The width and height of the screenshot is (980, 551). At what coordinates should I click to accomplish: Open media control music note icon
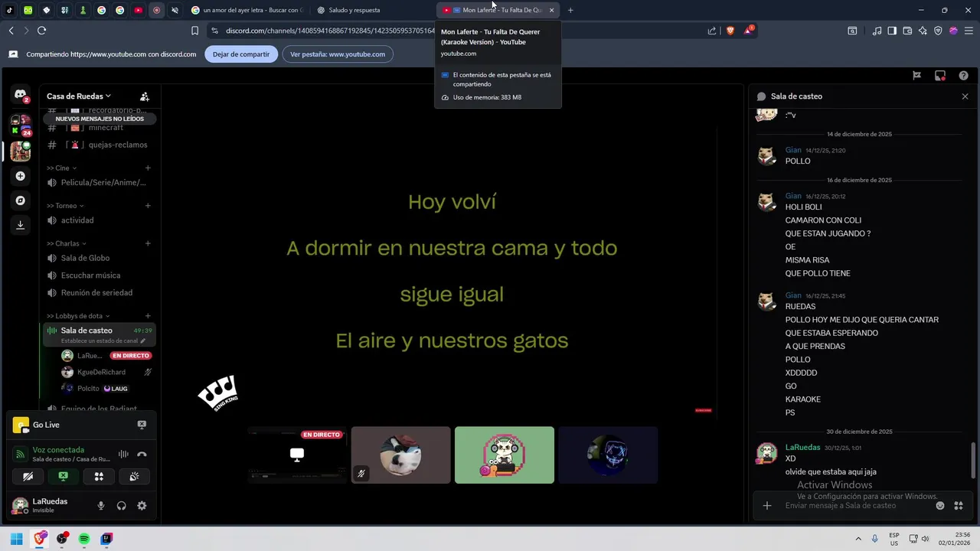pyautogui.click(x=877, y=31)
